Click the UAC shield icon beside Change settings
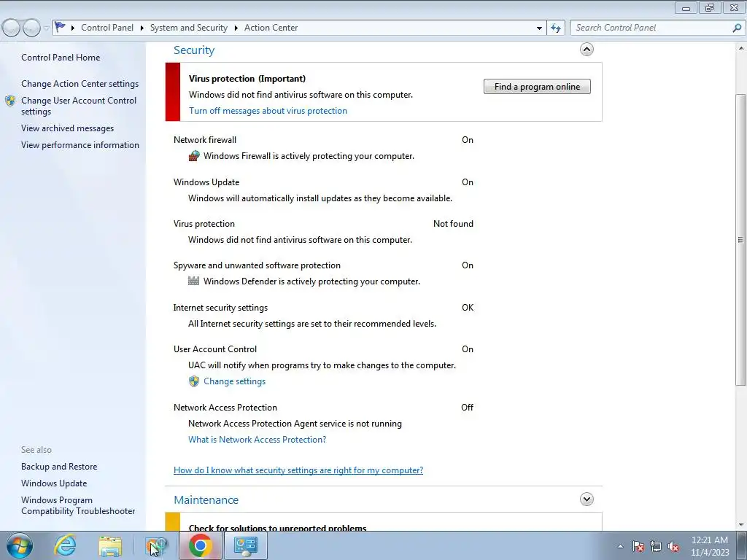The width and height of the screenshot is (747, 560). click(x=194, y=381)
